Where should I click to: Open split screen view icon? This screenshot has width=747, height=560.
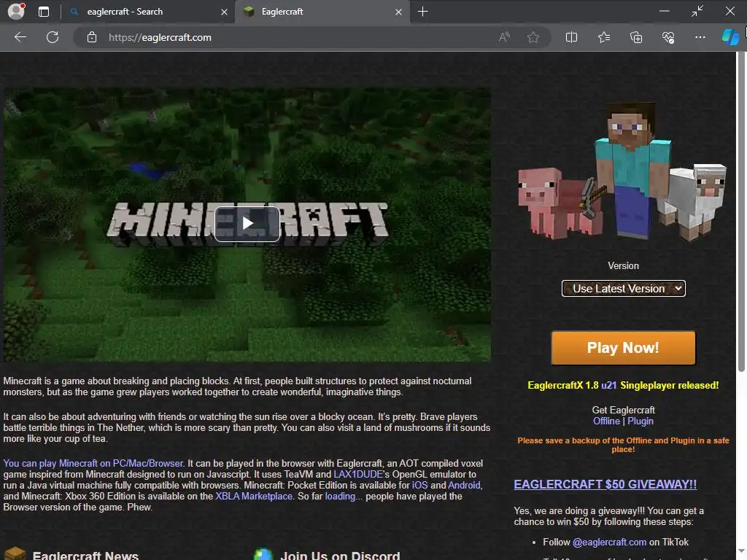(x=571, y=37)
